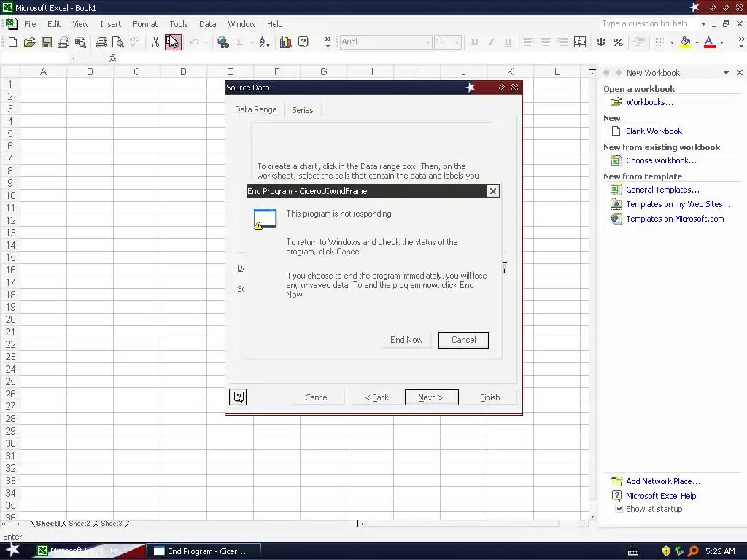Click the Underline formatting icon
The image size is (747, 560).
(508, 42)
